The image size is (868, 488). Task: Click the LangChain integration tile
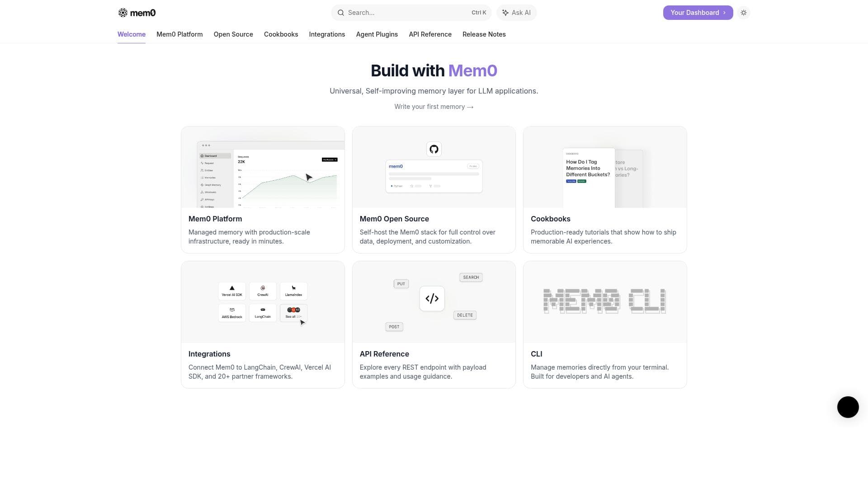click(263, 313)
